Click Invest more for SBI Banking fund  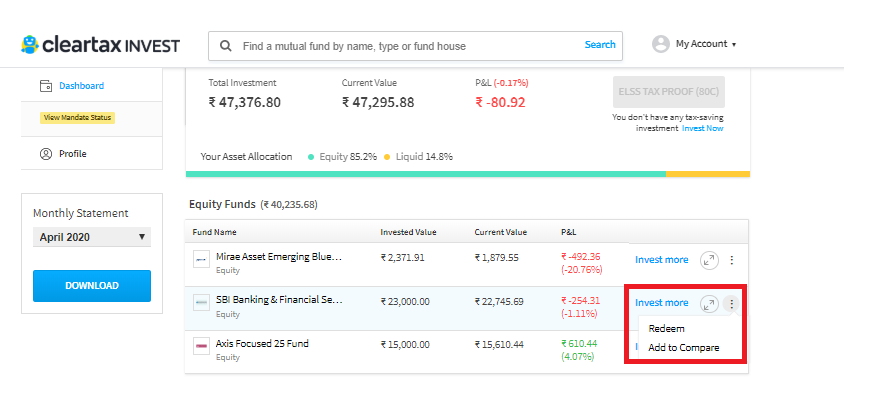[x=662, y=303]
